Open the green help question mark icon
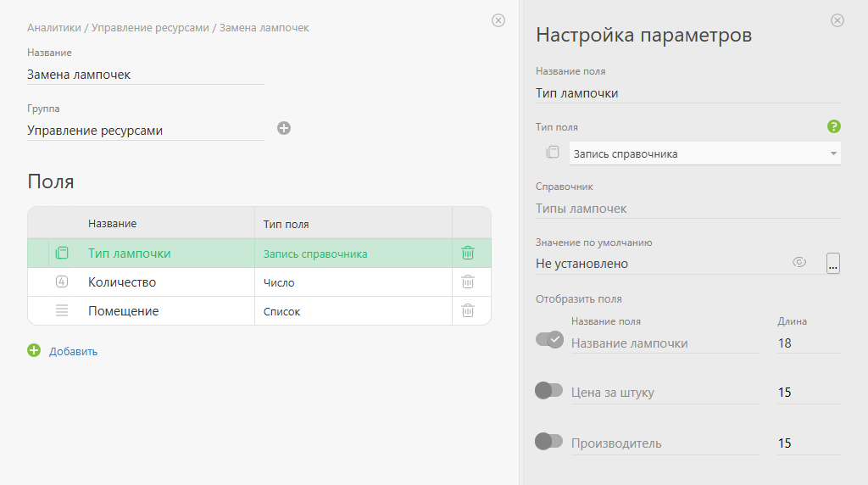The height and width of the screenshot is (485, 868). pos(833,126)
